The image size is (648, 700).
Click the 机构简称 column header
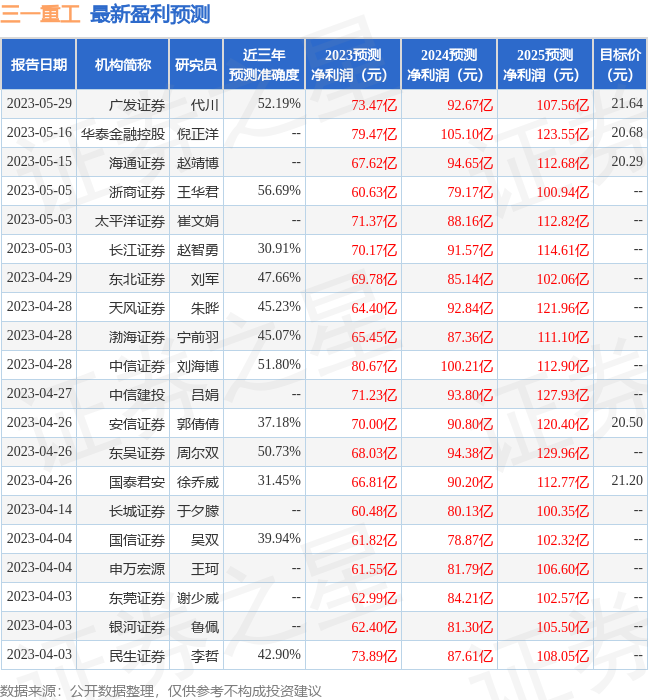(123, 65)
